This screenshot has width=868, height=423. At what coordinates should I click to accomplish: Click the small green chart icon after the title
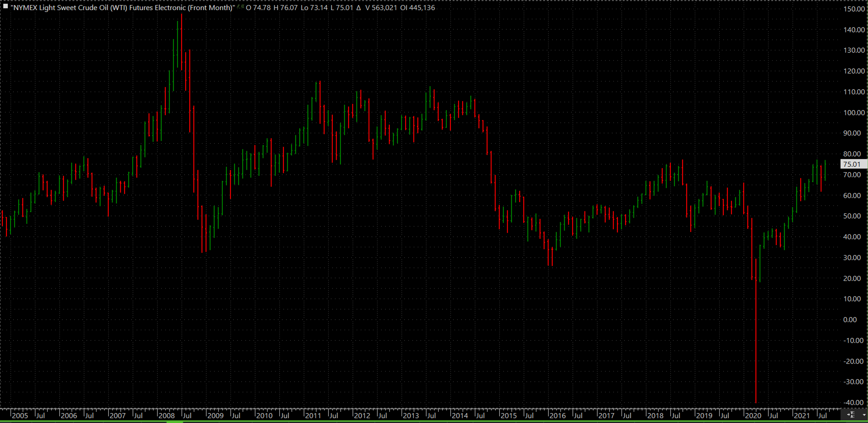(x=240, y=7)
